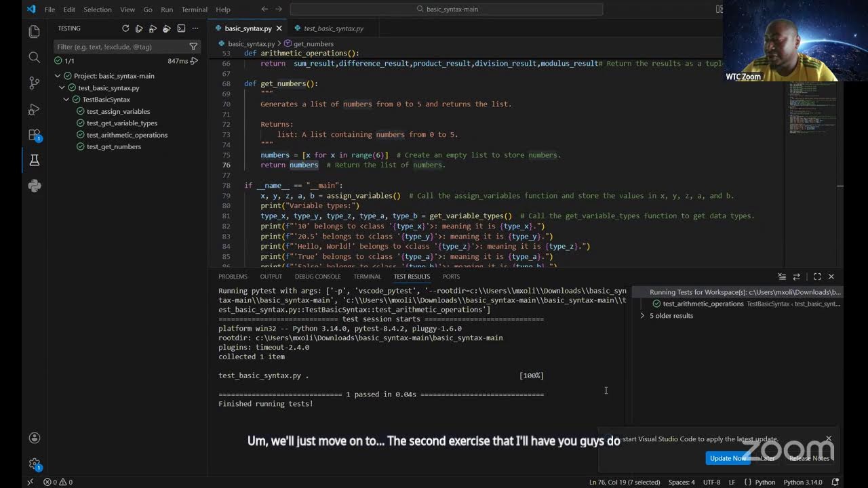
Task: Select test_get_variable_types in test tree
Action: (x=122, y=123)
